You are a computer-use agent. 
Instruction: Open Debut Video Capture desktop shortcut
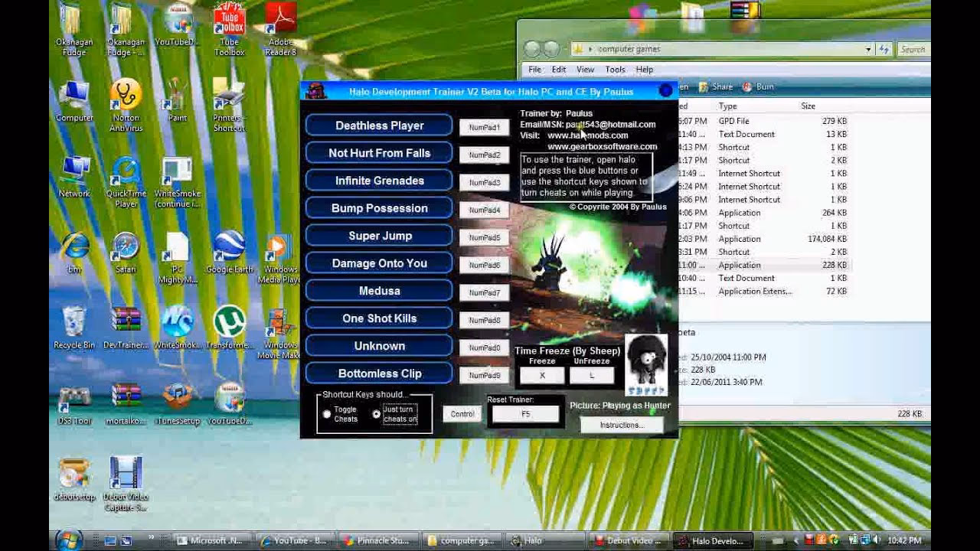tap(126, 484)
